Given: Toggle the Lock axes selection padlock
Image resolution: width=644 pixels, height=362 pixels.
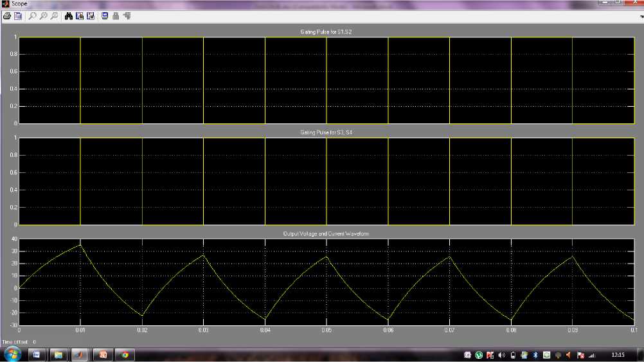Looking at the screenshot, I should pos(116,15).
